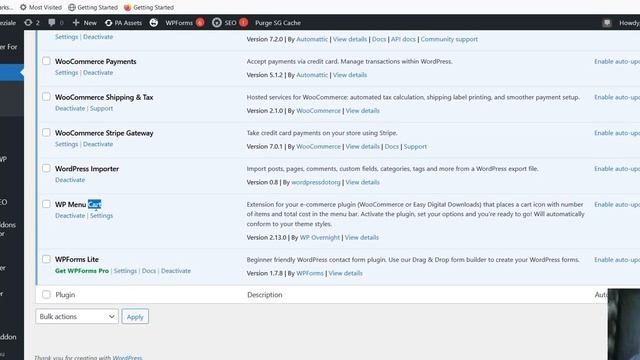
Task: Open WPForms author link
Action: point(310,273)
